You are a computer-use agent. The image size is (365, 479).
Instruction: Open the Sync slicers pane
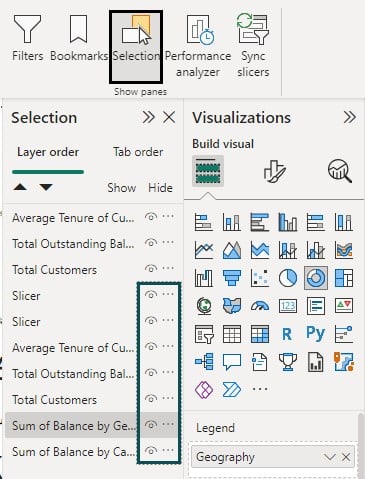(x=253, y=46)
